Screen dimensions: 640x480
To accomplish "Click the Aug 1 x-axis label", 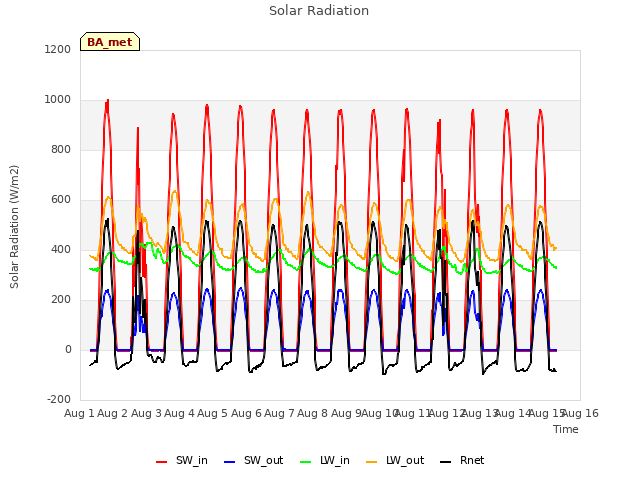I will 79,413.
